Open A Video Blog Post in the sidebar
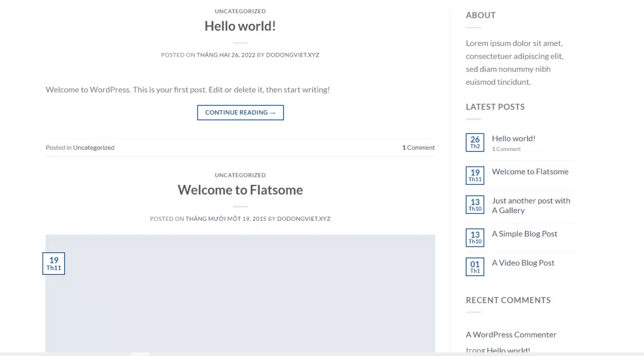 click(x=523, y=263)
